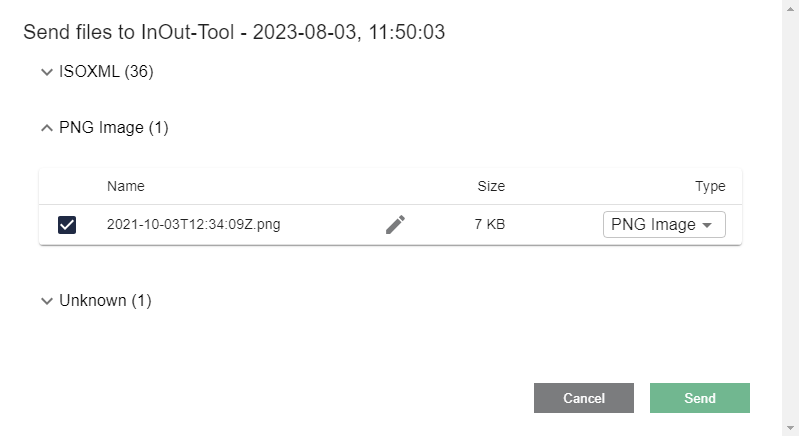Send the selected files

[700, 398]
